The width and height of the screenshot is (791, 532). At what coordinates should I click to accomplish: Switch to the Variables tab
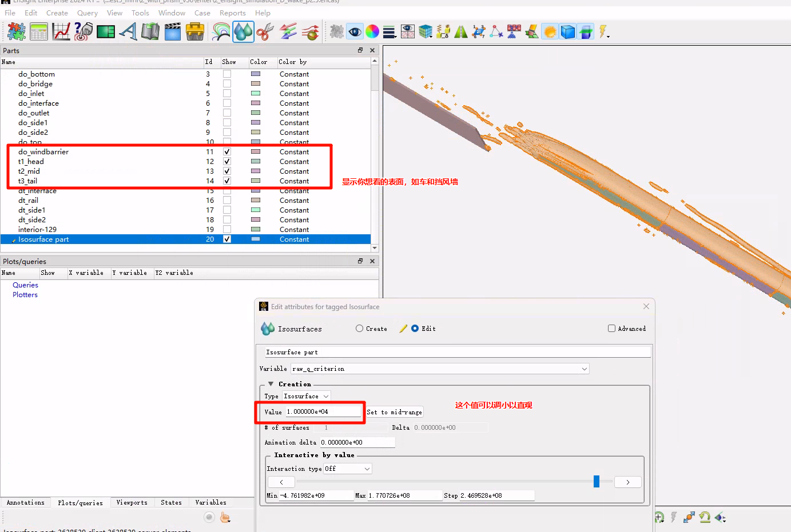(x=210, y=503)
